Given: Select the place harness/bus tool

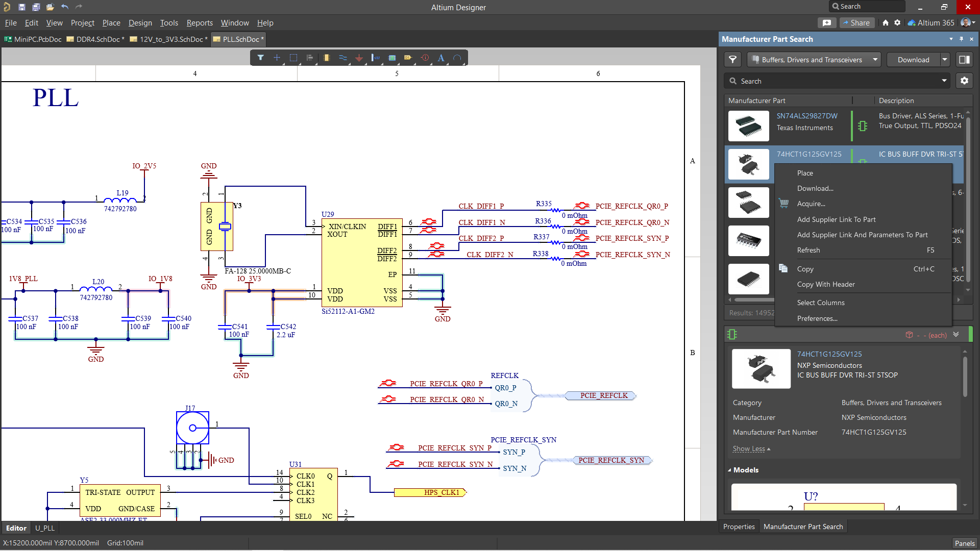Looking at the screenshot, I should 376,58.
